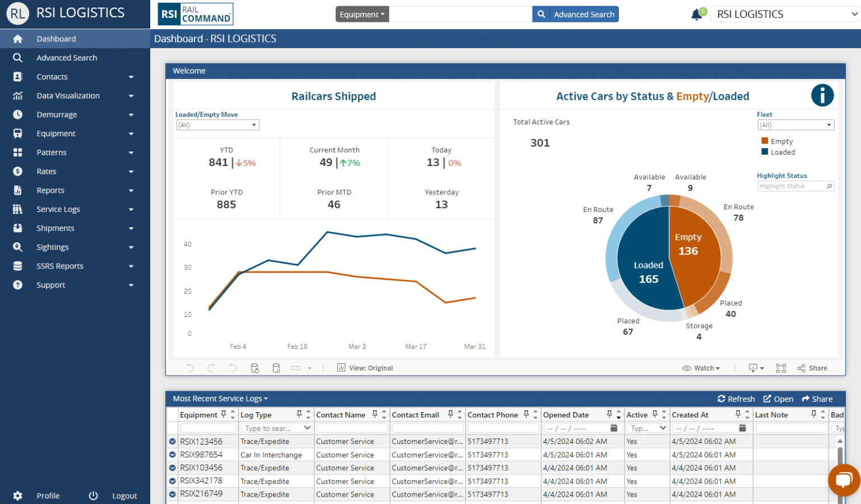
Task: Expand the first RSIX123456 service log row
Action: [172, 441]
